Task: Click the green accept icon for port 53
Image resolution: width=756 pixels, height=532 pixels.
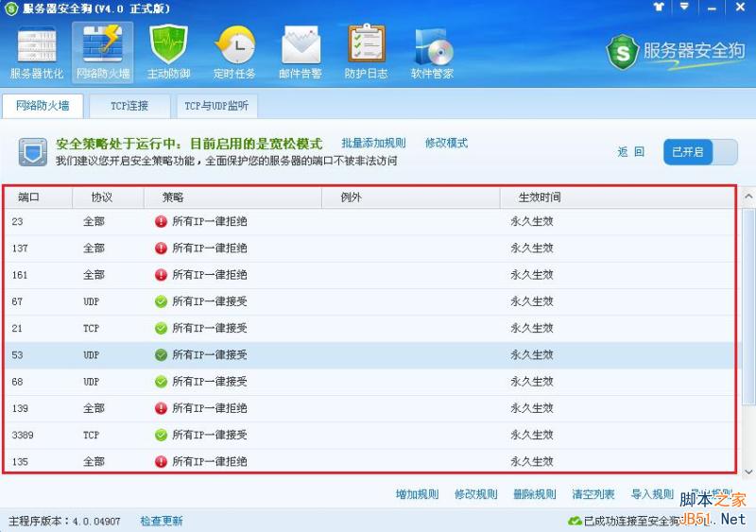Action: pos(161,355)
